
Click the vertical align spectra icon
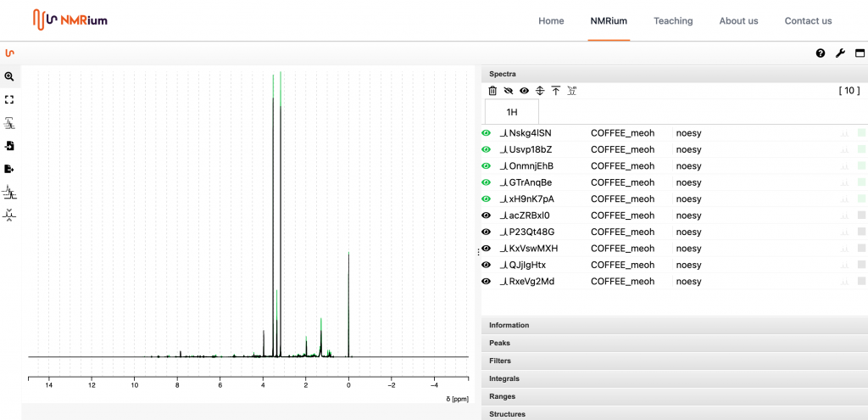tap(540, 91)
